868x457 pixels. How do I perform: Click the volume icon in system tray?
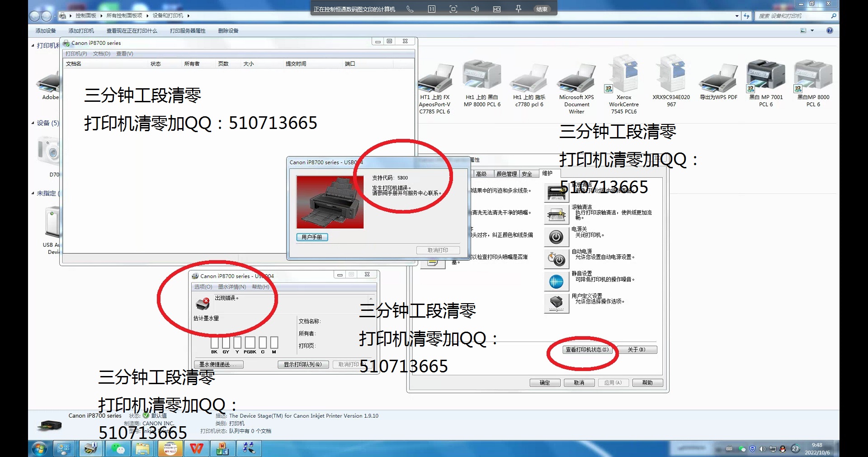763,449
